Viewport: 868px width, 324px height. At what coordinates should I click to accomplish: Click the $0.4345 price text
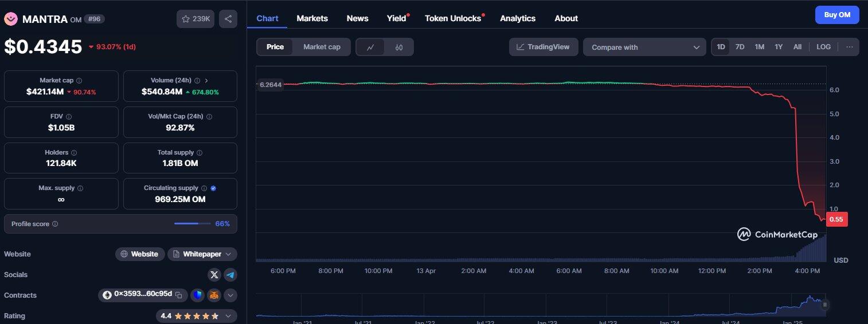(x=44, y=46)
